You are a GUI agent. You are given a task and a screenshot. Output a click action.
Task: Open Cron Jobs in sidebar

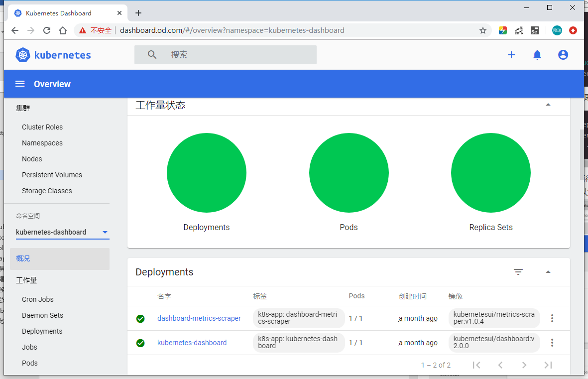37,299
